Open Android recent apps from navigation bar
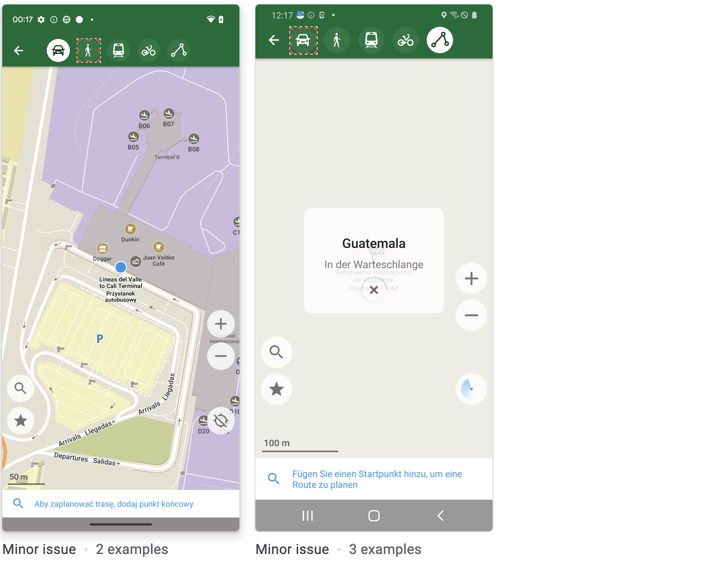The width and height of the screenshot is (728, 562). [x=307, y=516]
